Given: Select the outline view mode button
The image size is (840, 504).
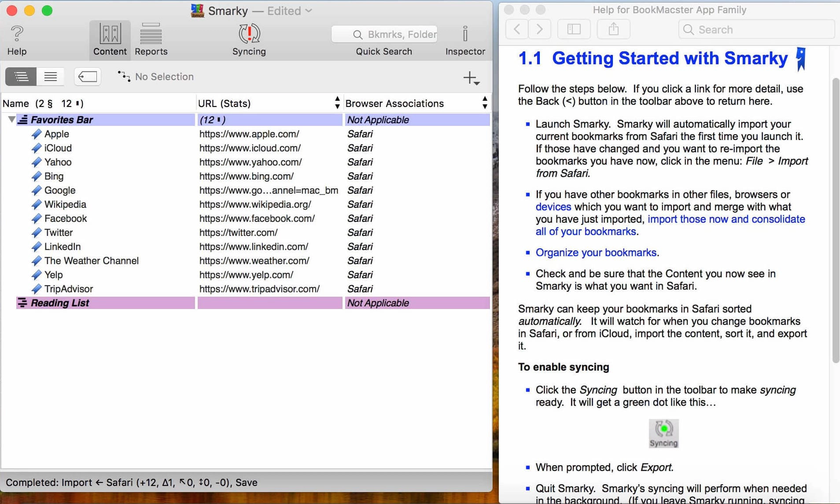Looking at the screenshot, I should [21, 77].
